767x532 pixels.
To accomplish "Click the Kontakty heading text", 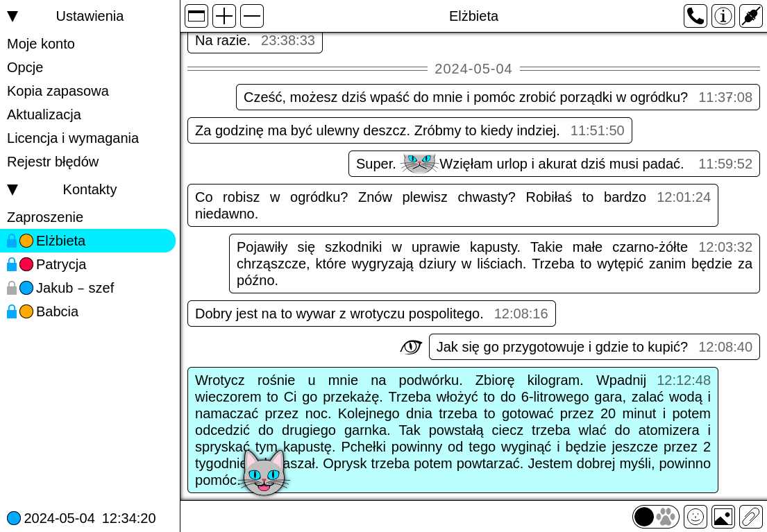I will tap(90, 189).
